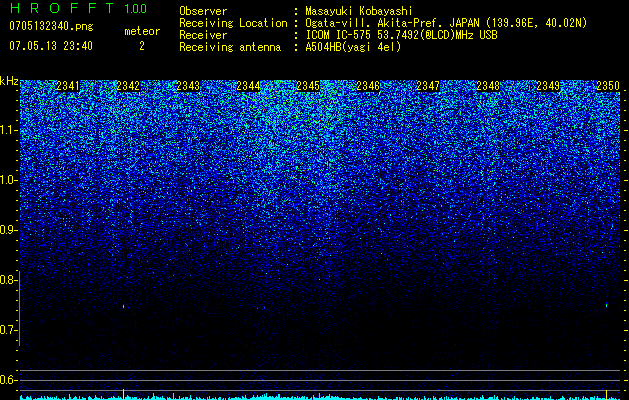
Task: Click the 2345 time marker
Action: click(308, 86)
